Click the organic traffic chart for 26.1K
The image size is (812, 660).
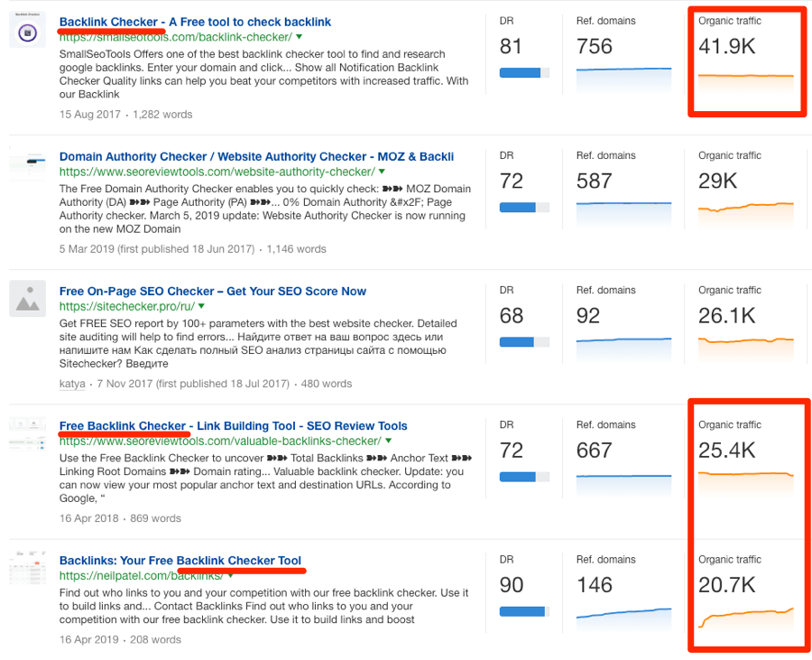click(x=746, y=349)
